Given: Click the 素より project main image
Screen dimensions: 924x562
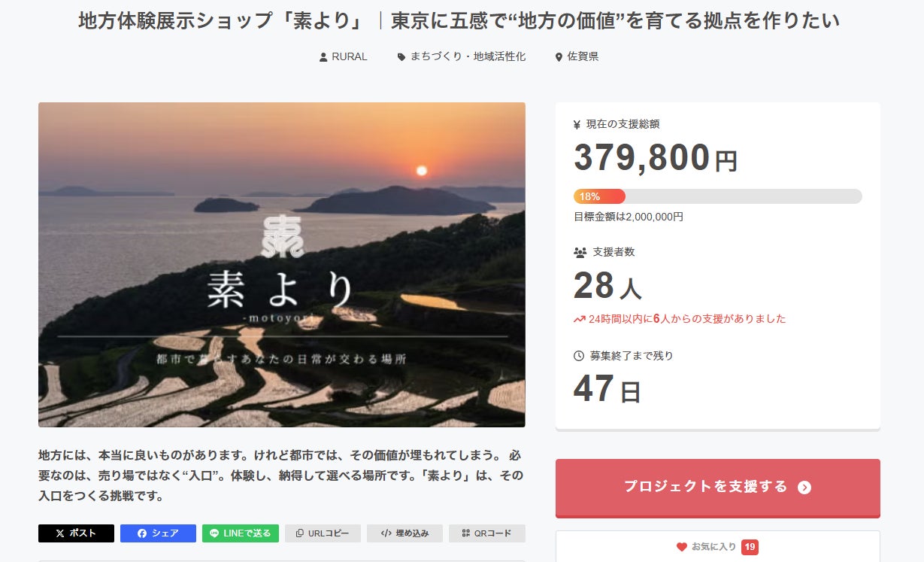Looking at the screenshot, I should pos(282,265).
